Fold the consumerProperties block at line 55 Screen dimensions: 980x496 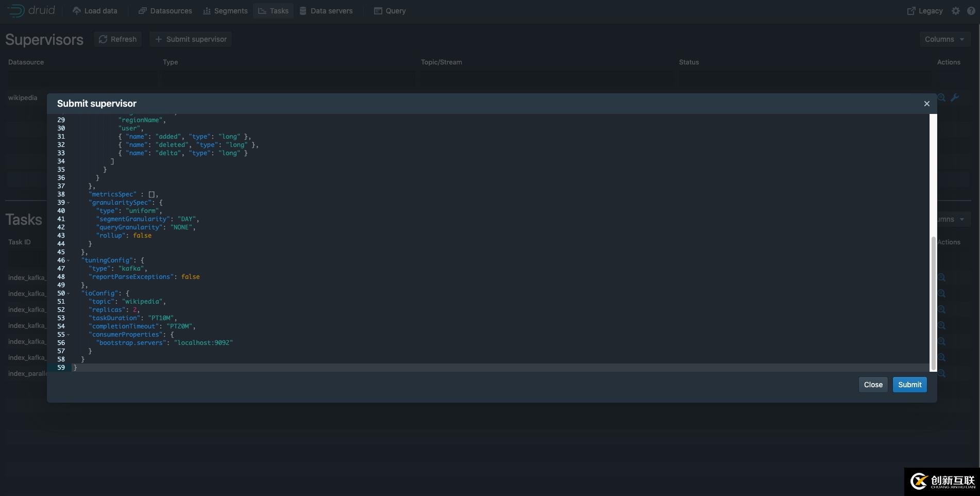pyautogui.click(x=68, y=335)
